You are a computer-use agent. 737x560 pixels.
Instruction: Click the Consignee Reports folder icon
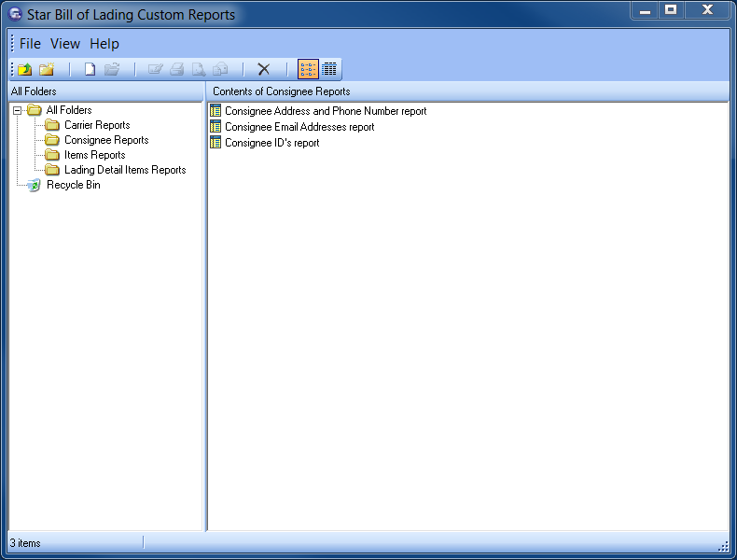[x=52, y=140]
